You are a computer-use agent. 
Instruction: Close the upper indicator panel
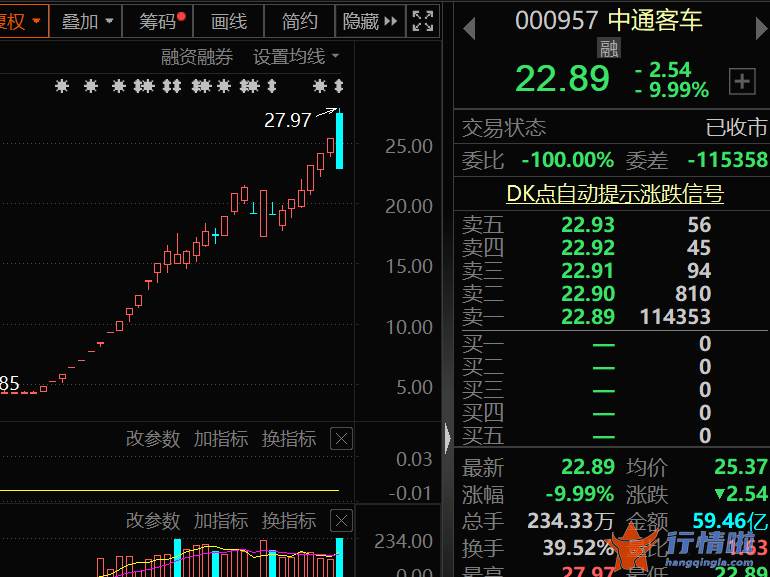(x=341, y=439)
